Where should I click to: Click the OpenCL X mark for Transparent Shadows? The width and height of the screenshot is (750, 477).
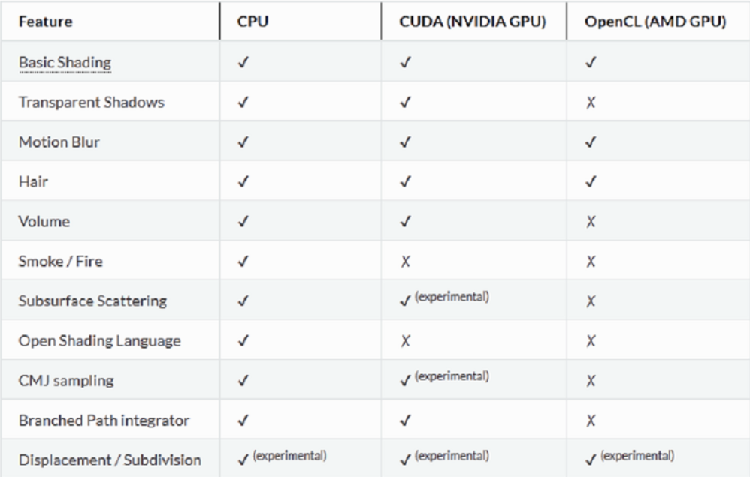(591, 103)
